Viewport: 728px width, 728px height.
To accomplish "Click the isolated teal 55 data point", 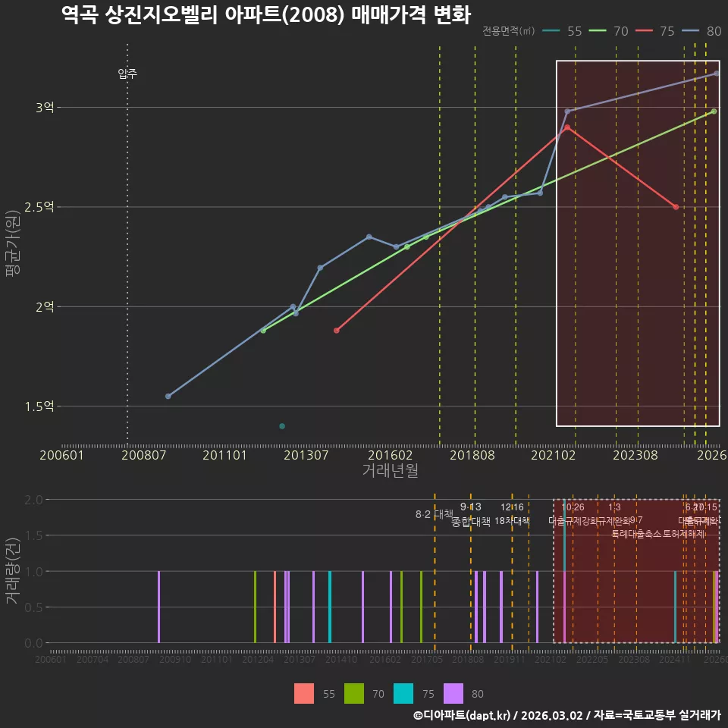I will pos(282,426).
